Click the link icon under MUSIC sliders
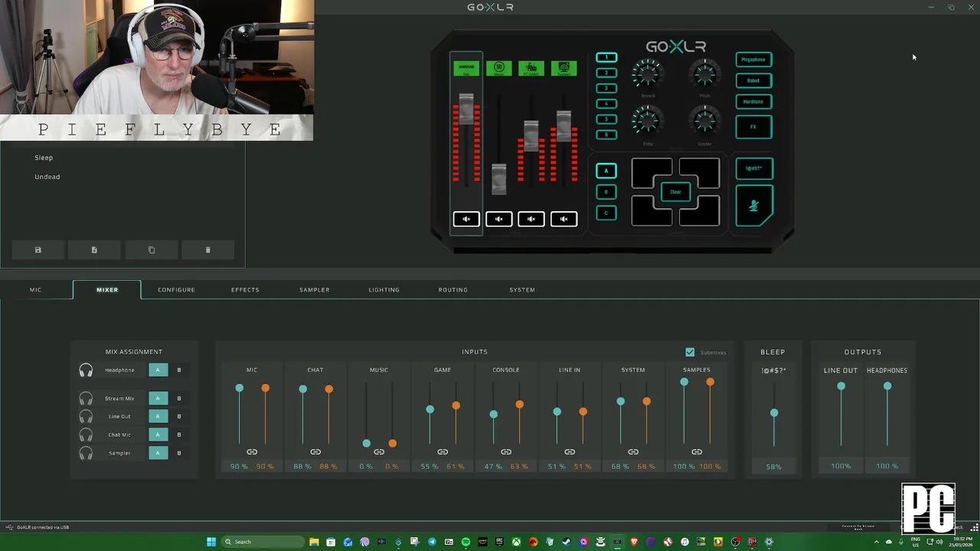The height and width of the screenshot is (551, 980). click(379, 452)
